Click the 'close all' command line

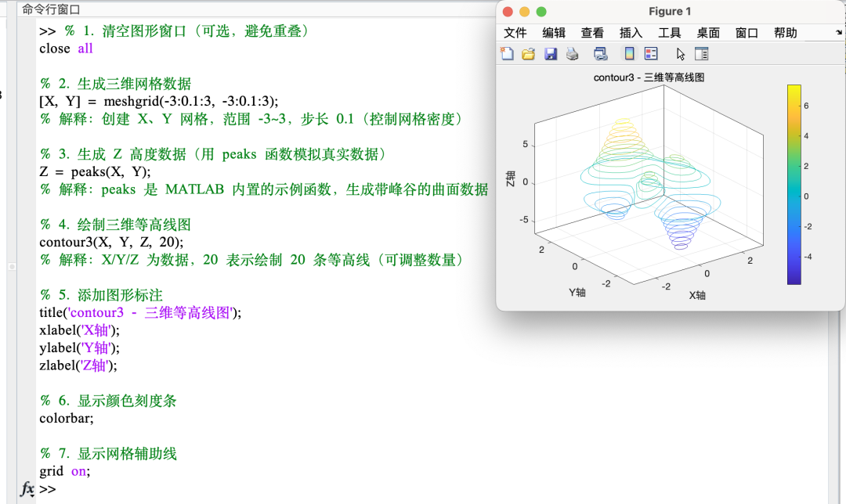(66, 49)
